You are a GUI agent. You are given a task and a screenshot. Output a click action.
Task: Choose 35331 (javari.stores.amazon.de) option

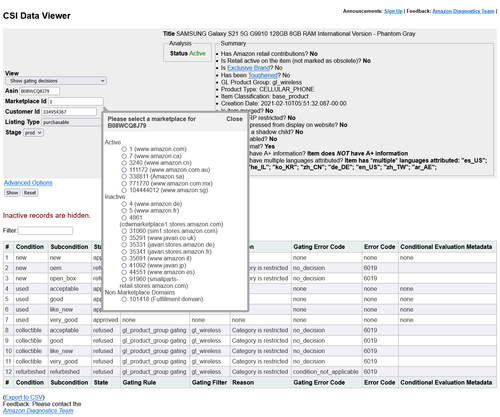[x=124, y=245]
